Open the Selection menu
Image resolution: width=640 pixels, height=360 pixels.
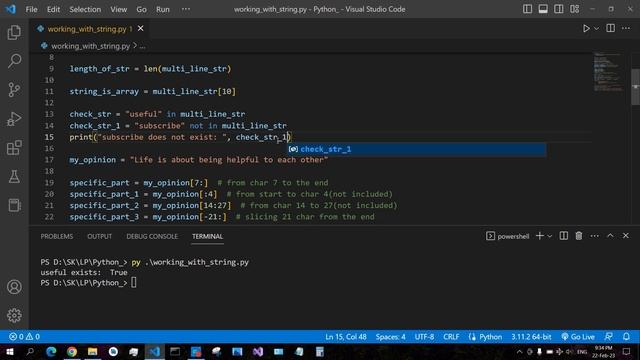point(85,9)
